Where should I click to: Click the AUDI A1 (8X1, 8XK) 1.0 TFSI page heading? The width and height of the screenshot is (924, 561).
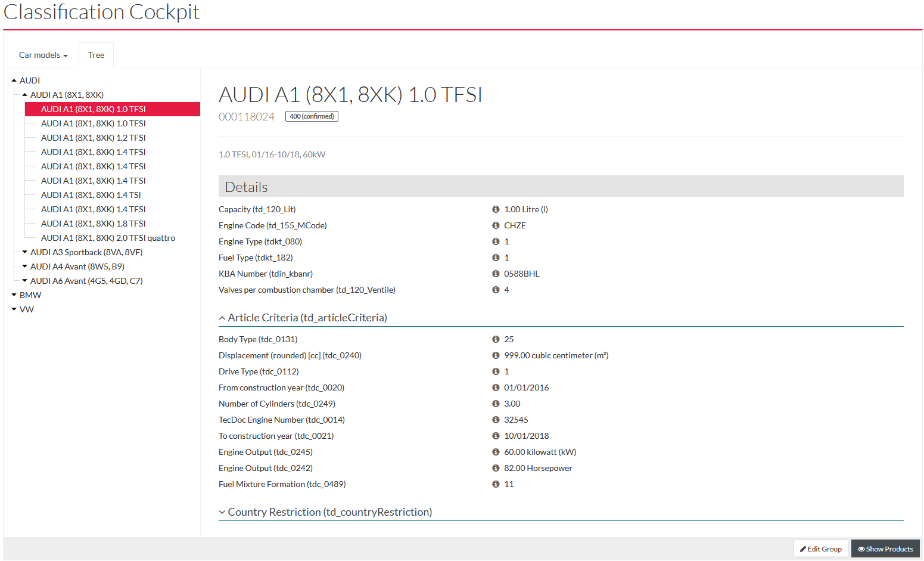[350, 95]
